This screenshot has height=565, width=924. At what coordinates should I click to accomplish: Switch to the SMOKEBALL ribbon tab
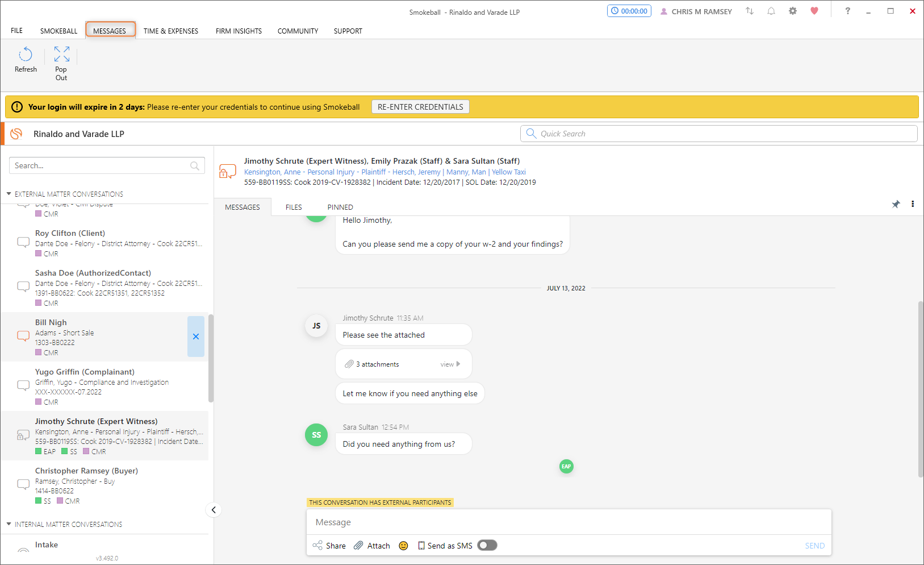[x=58, y=31]
